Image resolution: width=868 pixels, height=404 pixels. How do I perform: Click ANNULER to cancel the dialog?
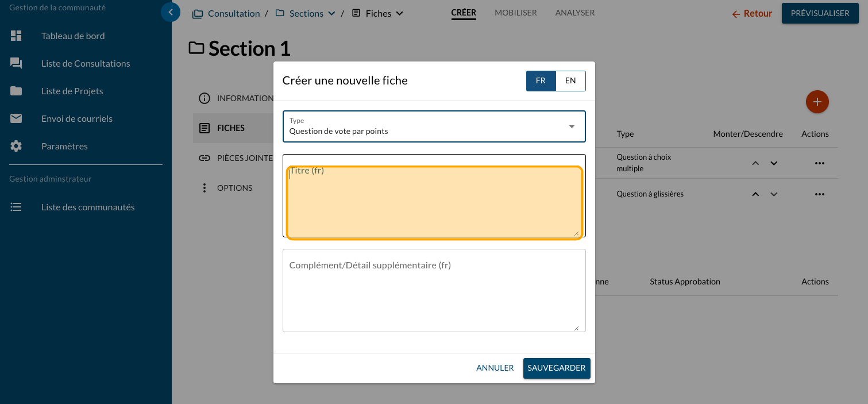click(x=495, y=368)
